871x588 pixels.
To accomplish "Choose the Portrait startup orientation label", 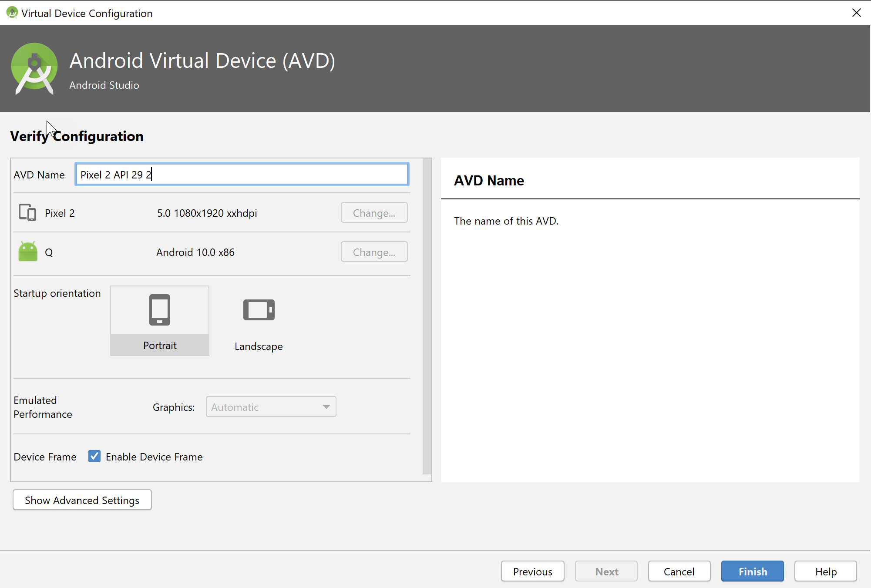I will (x=160, y=346).
